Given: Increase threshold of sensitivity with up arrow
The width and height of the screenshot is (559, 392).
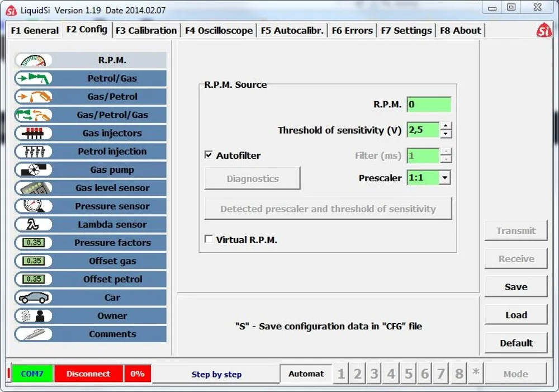Looking at the screenshot, I should click(x=446, y=126).
